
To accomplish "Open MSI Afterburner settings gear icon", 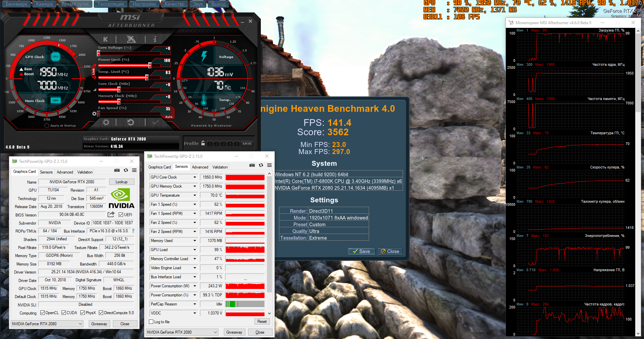I will pos(106,123).
